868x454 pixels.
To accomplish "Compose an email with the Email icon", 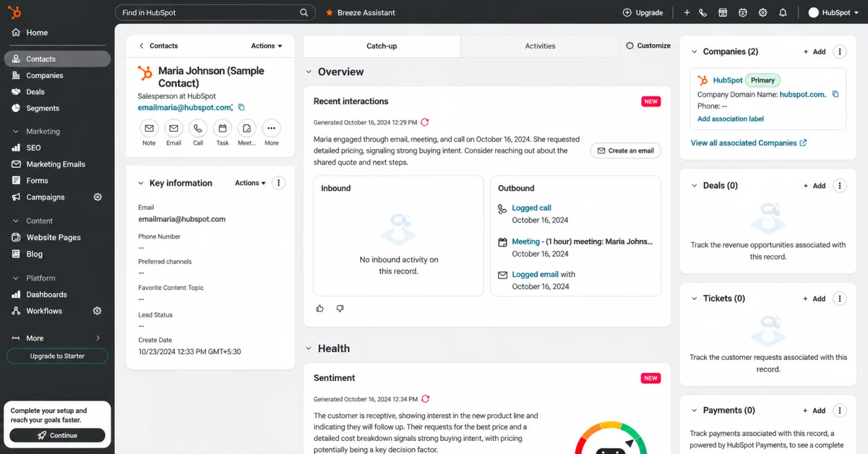I will [174, 128].
